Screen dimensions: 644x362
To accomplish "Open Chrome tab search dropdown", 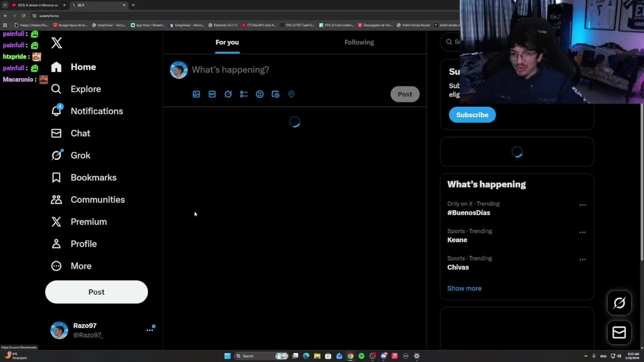I will pyautogui.click(x=5, y=5).
